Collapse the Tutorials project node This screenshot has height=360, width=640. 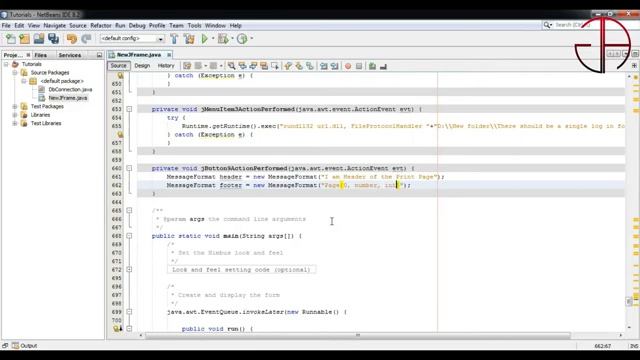tap(6, 64)
